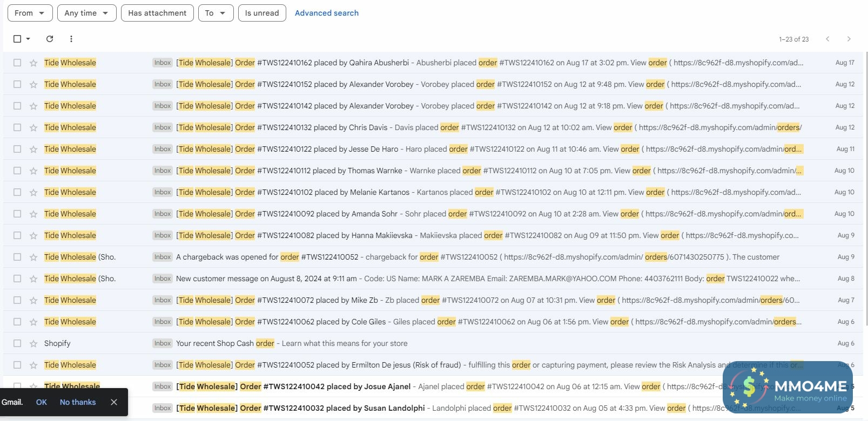Go to newer emails page arrow

point(827,39)
